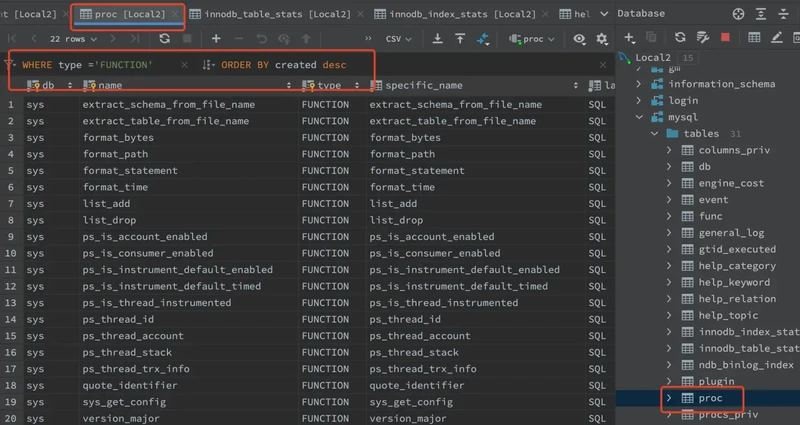Screen dimensions: 800x425
Task: Click the Database panel locate target icon
Action: point(738,13)
